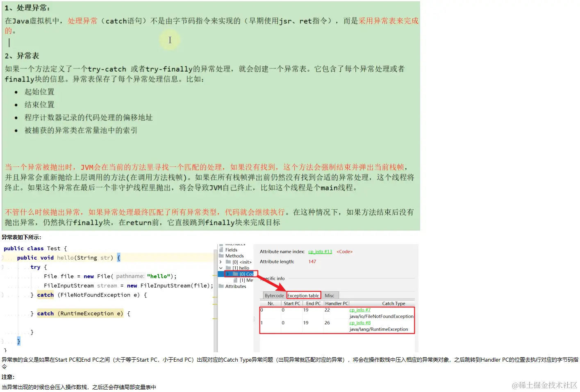Click FileInputStream stream declaration line
Image resolution: width=580 pixels, height=392 pixels.
129,286
